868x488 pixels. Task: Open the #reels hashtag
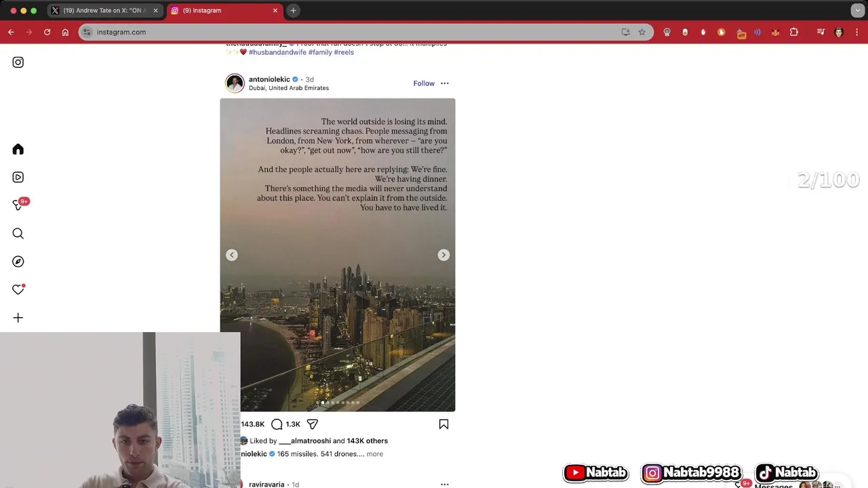click(x=344, y=52)
